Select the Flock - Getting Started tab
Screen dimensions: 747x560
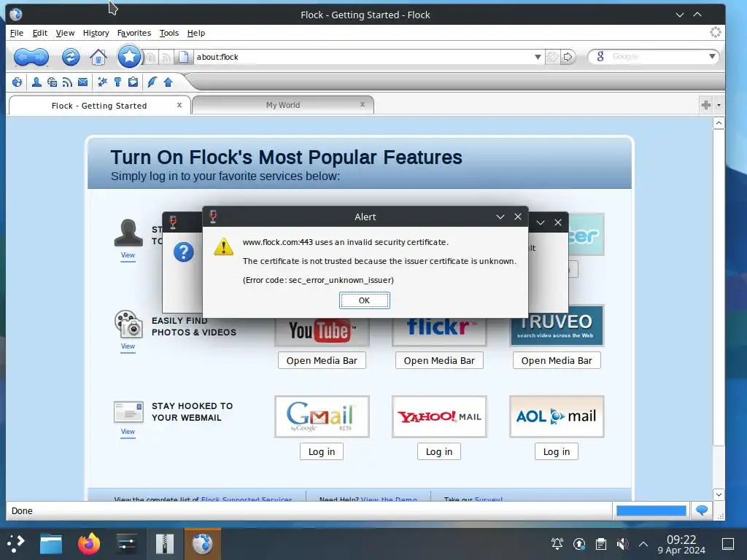[x=99, y=105]
